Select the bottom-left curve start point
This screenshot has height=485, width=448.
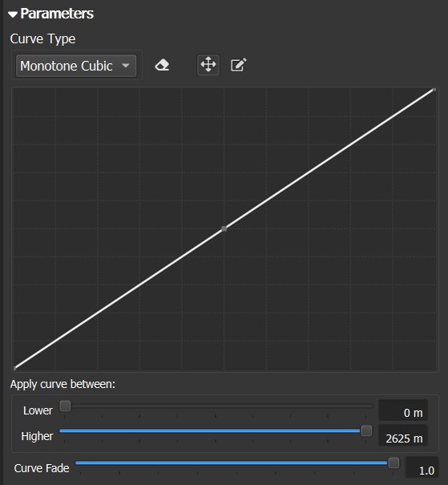pos(14,368)
